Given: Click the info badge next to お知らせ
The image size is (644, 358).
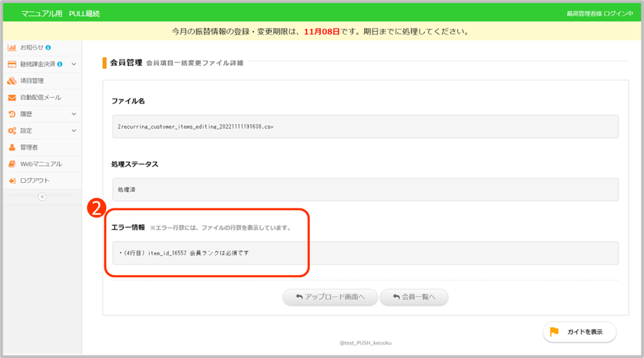Looking at the screenshot, I should [48, 47].
